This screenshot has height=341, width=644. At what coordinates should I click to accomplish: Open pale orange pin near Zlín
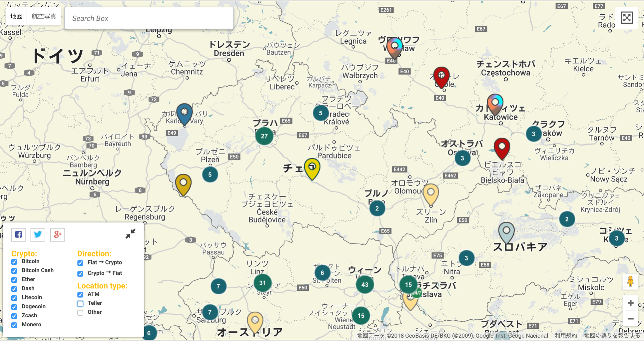point(431,194)
